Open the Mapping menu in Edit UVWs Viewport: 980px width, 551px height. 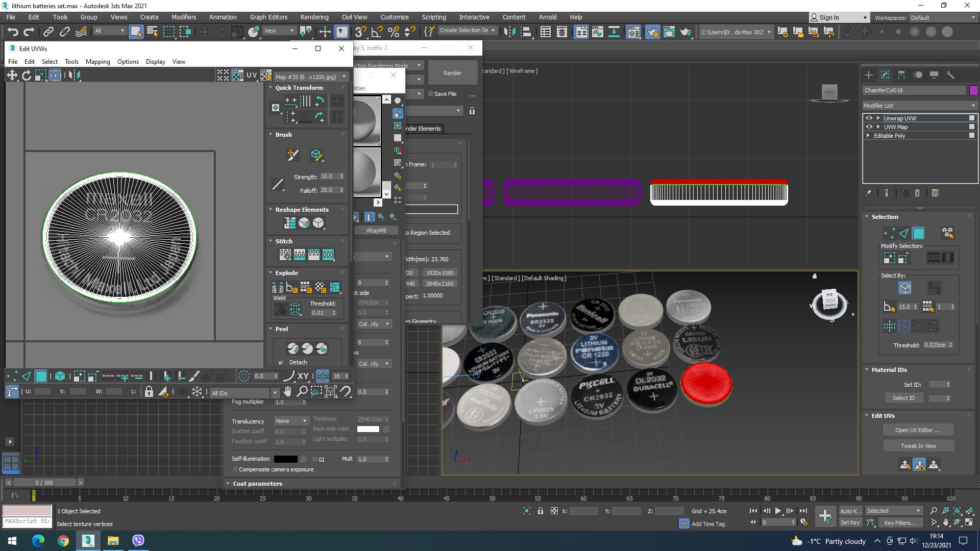[x=97, y=62]
